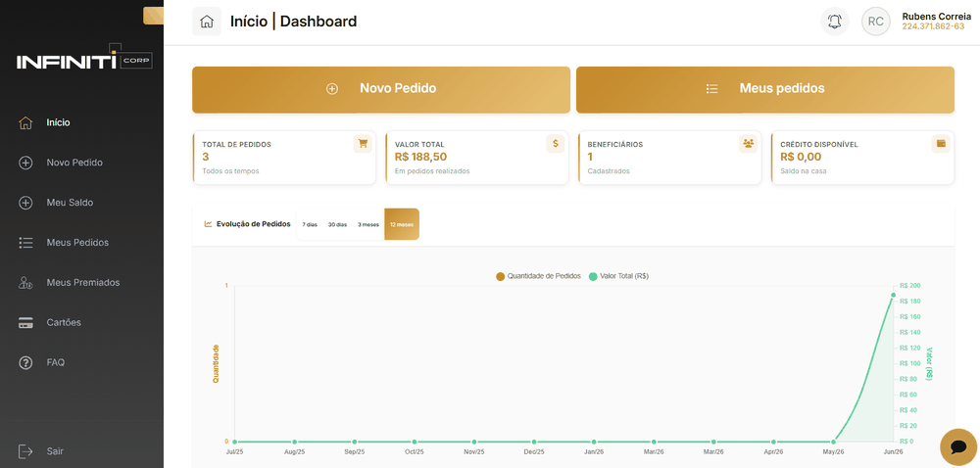This screenshot has width=980, height=468.
Task: Select the 30 dias chart range
Action: (337, 224)
